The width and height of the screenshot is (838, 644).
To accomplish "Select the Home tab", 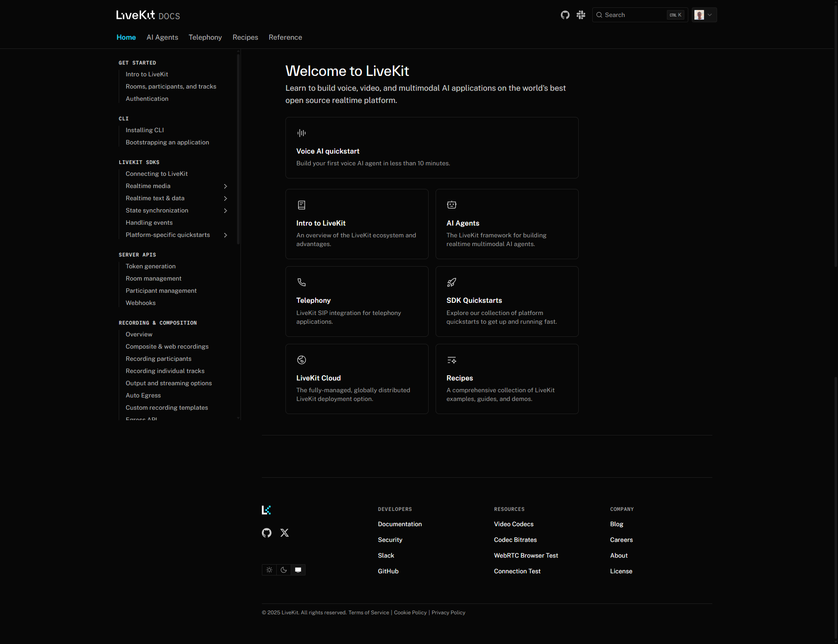I will (126, 38).
